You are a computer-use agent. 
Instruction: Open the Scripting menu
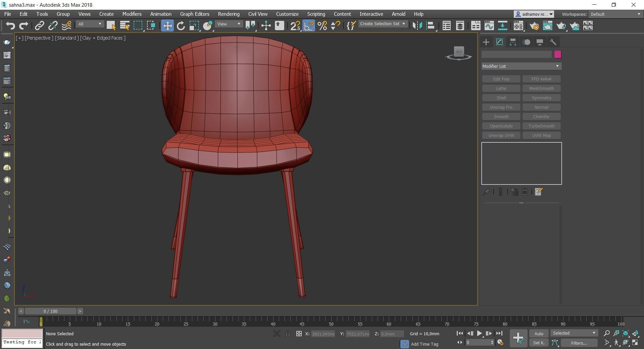tap(316, 14)
